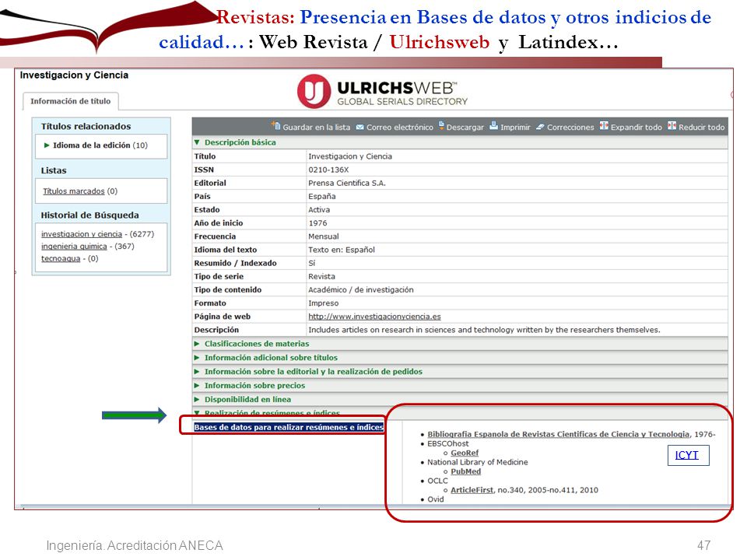
Task: Expand Información sobre la editorial y pedidos
Action: pos(197,372)
